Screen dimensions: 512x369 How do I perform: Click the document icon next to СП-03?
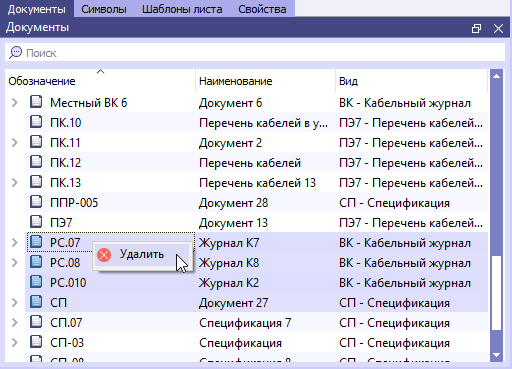[36, 342]
